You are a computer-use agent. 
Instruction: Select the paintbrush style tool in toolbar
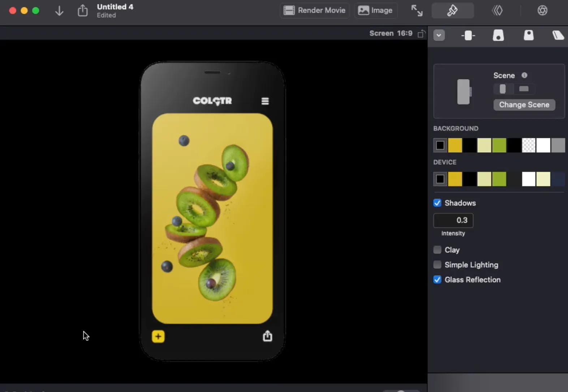[x=452, y=10]
